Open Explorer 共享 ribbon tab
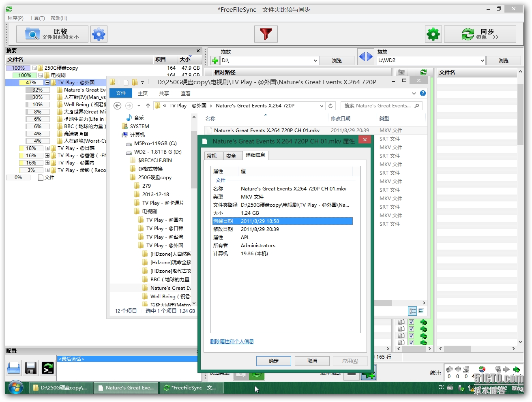The height and width of the screenshot is (402, 532). tap(164, 93)
